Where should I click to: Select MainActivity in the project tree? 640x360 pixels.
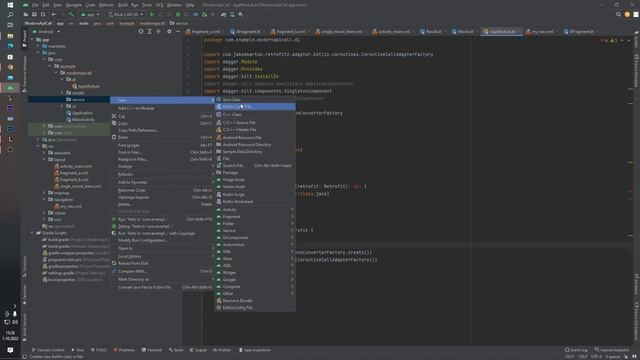click(x=83, y=120)
